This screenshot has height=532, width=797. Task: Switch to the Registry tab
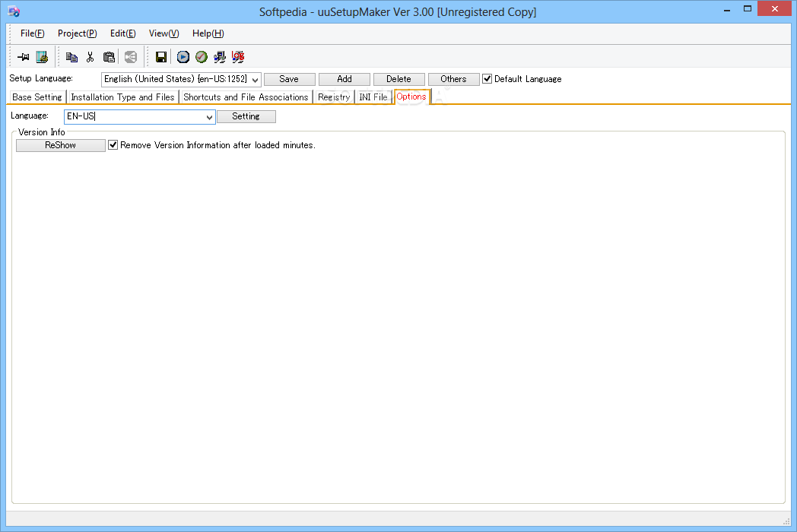pyautogui.click(x=334, y=97)
